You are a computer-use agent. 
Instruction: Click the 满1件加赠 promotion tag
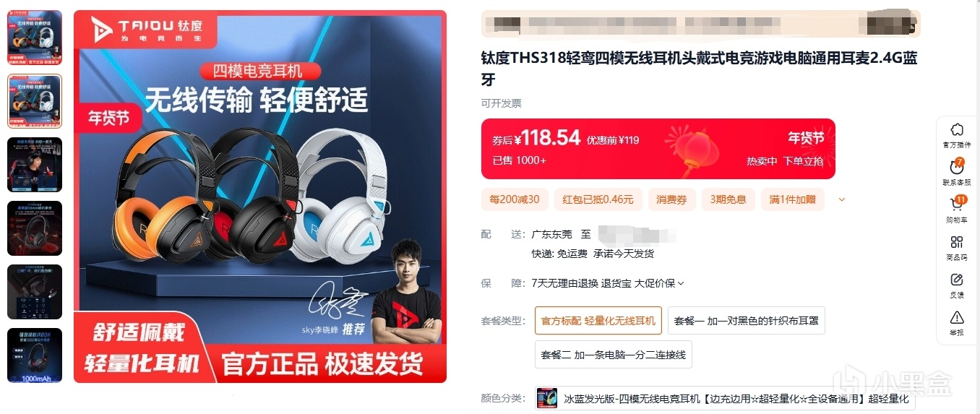(x=792, y=199)
